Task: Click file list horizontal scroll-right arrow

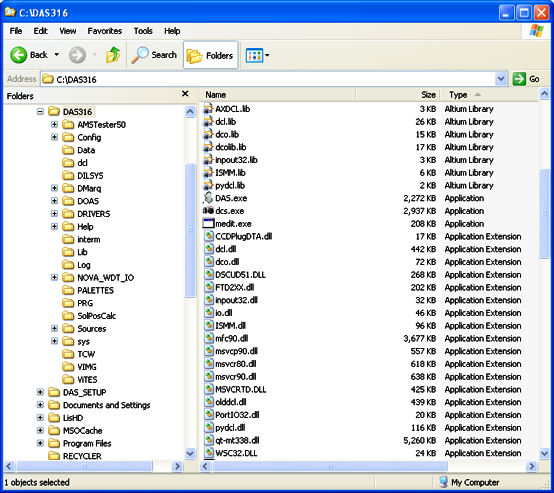Action: pos(532,466)
